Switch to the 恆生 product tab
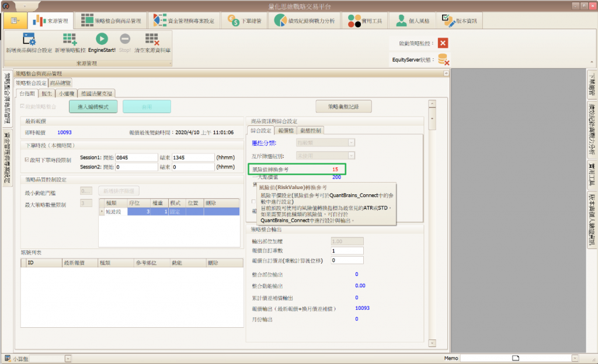The height and width of the screenshot is (364, 598). (x=47, y=93)
